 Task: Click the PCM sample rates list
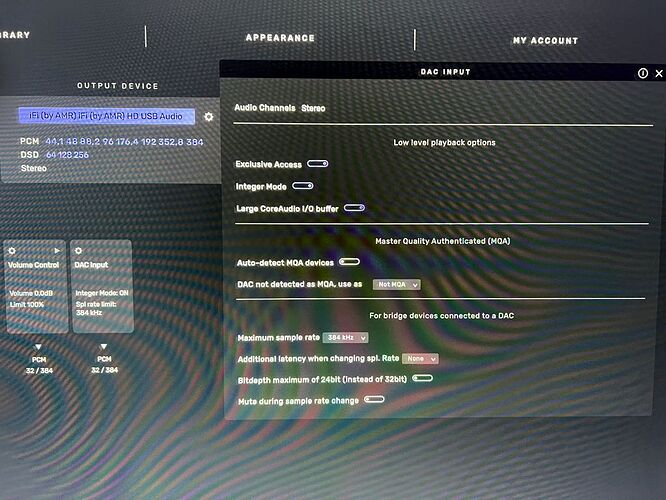pyautogui.click(x=124, y=142)
